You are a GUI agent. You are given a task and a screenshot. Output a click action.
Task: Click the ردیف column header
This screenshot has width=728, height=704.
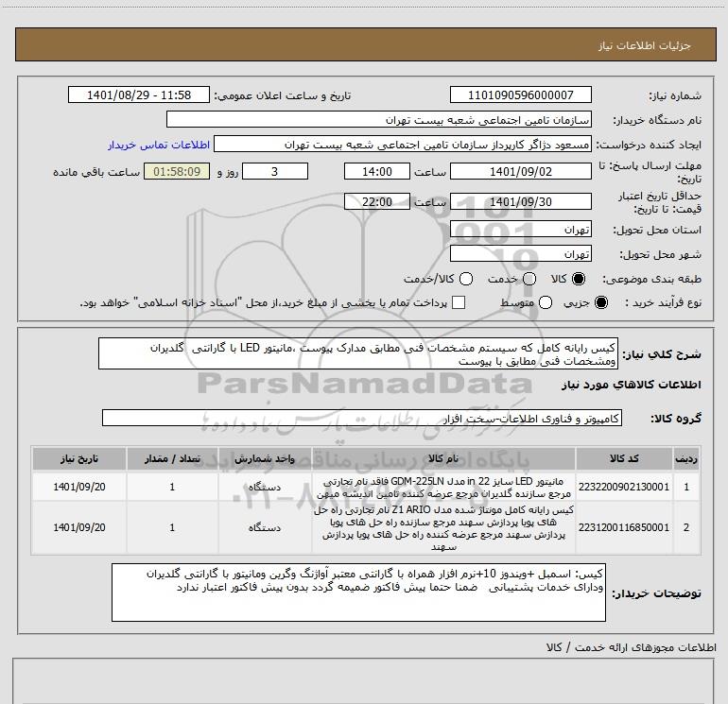pyautogui.click(x=686, y=458)
